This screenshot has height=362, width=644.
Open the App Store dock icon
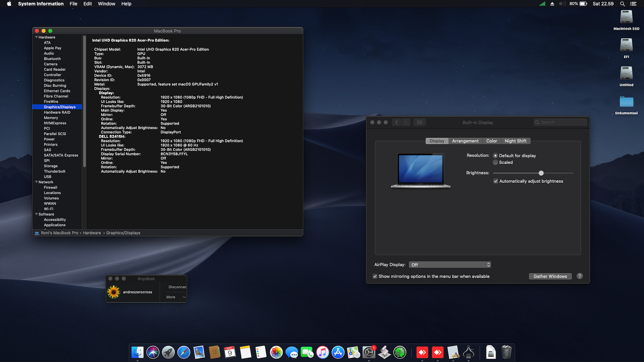coord(338,352)
